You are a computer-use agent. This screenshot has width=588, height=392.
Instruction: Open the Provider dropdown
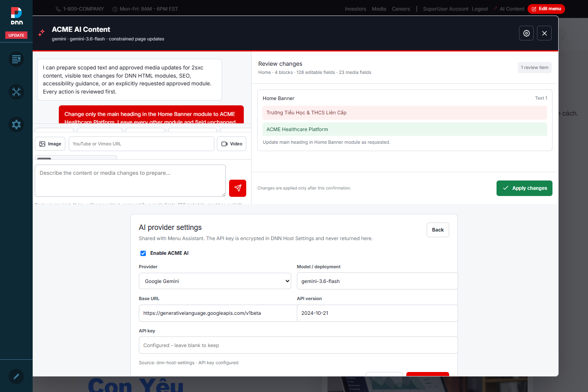click(x=215, y=281)
